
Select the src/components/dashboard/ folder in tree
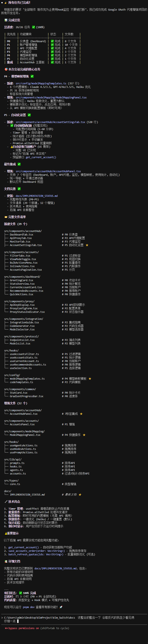tap(22, 277)
